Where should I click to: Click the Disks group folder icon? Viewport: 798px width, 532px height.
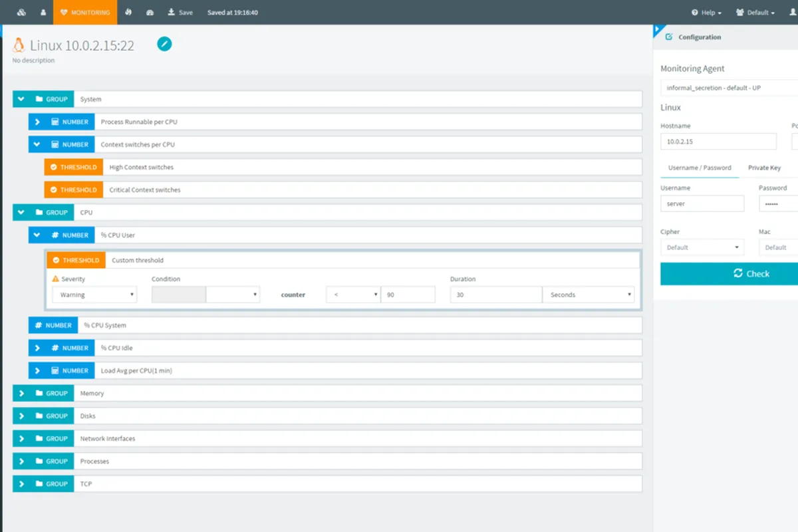[39, 416]
